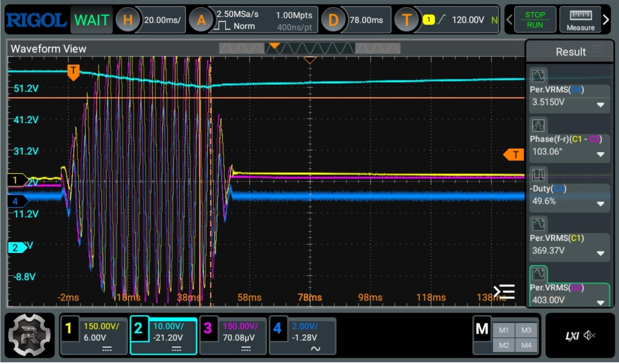Open the command list icon in waveform

click(x=504, y=292)
